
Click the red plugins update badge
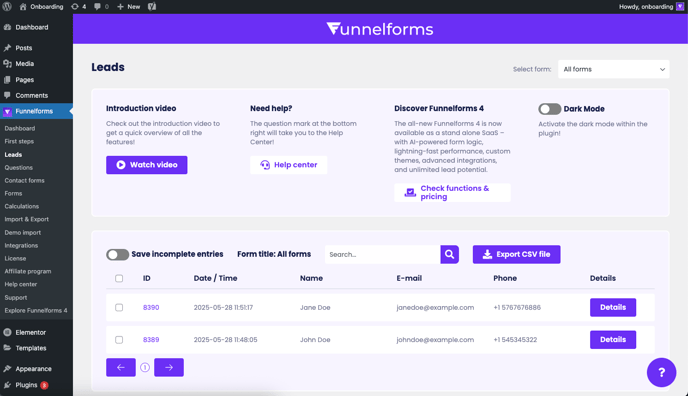point(44,385)
